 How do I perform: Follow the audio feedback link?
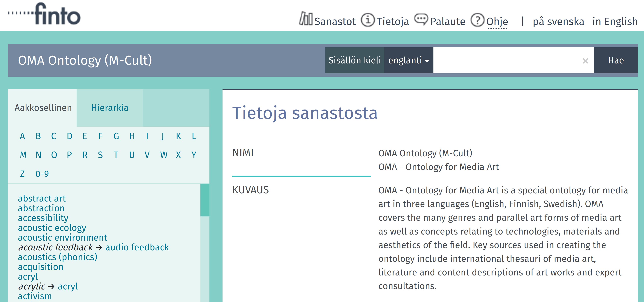pos(137,247)
